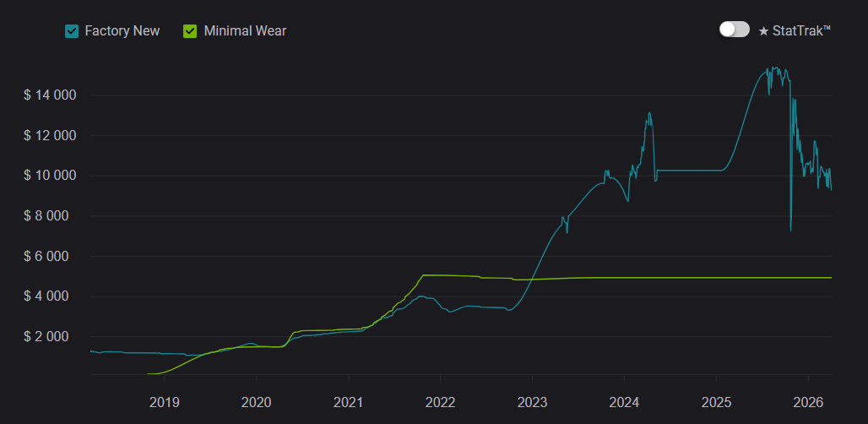Click the star icon beside StatTrak

point(763,30)
